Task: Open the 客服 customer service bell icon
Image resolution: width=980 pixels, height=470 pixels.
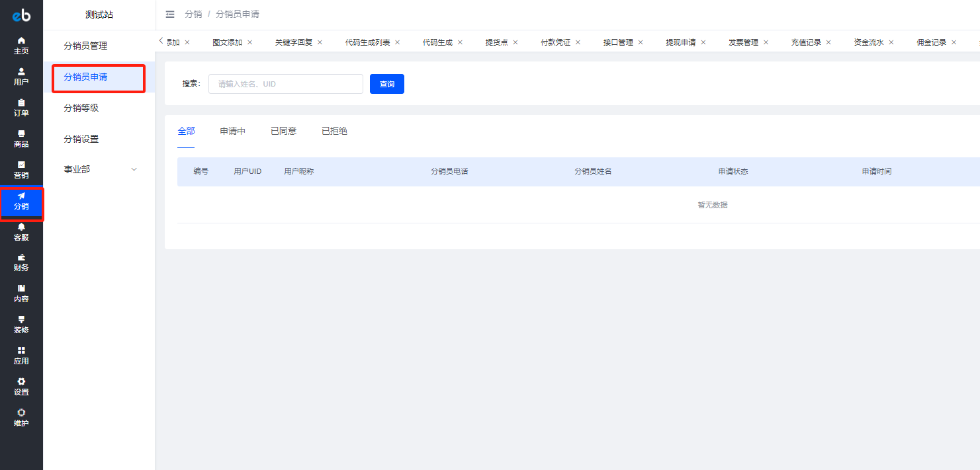Action: click(x=21, y=227)
